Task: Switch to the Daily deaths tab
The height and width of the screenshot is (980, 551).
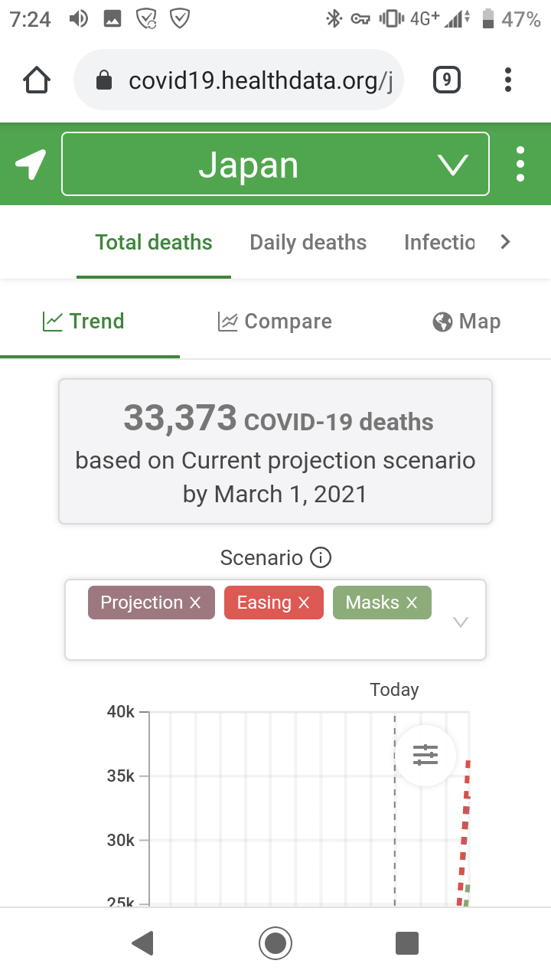Action: [308, 243]
